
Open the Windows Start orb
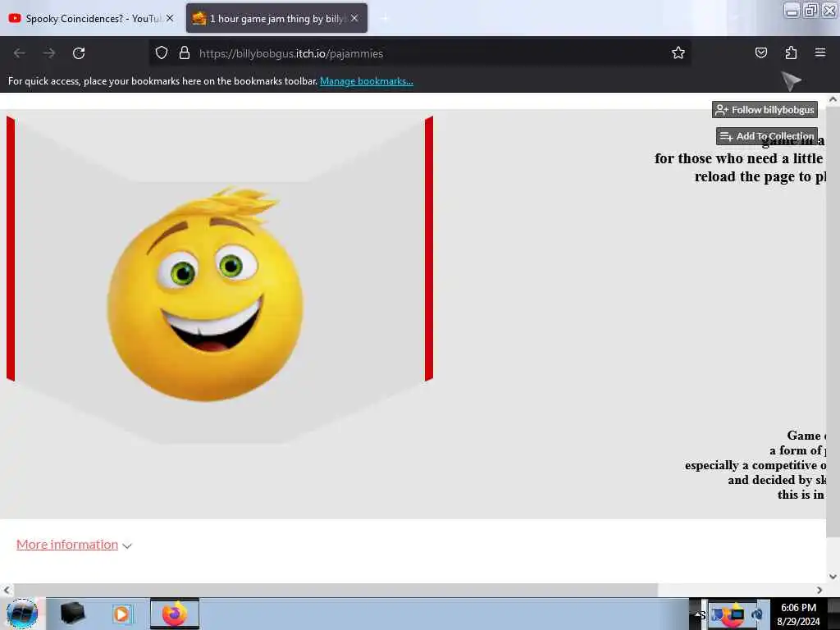pyautogui.click(x=22, y=614)
